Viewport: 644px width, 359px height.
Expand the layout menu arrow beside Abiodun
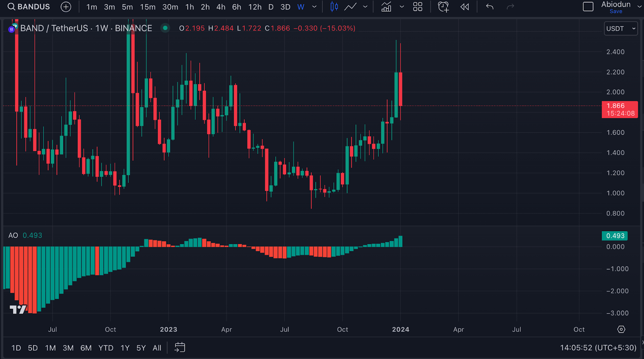(640, 7)
